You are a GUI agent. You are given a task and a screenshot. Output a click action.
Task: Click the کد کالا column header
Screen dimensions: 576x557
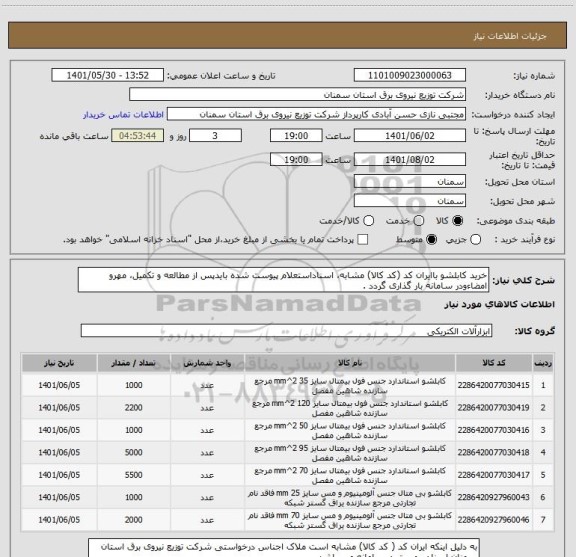pos(494,363)
